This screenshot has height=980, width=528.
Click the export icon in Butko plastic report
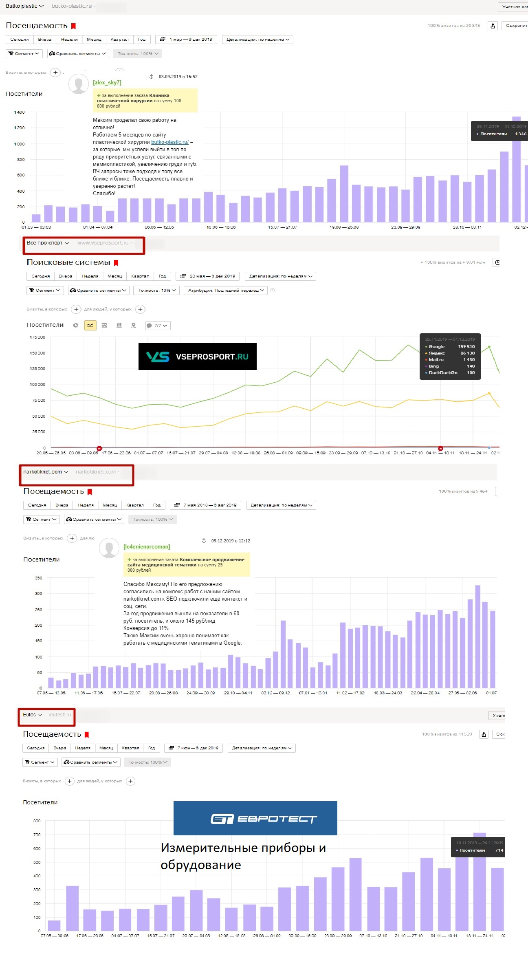(493, 26)
